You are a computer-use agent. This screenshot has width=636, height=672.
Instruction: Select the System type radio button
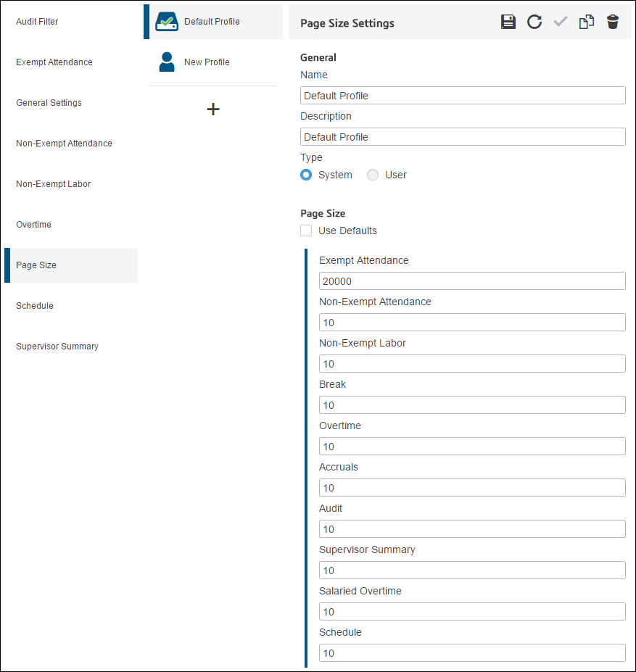click(x=306, y=175)
